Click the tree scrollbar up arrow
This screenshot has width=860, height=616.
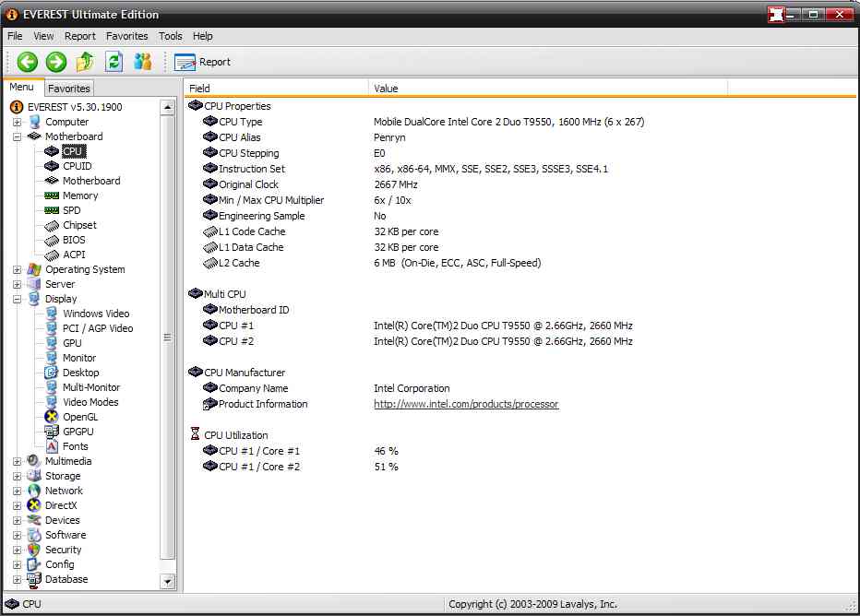point(168,107)
